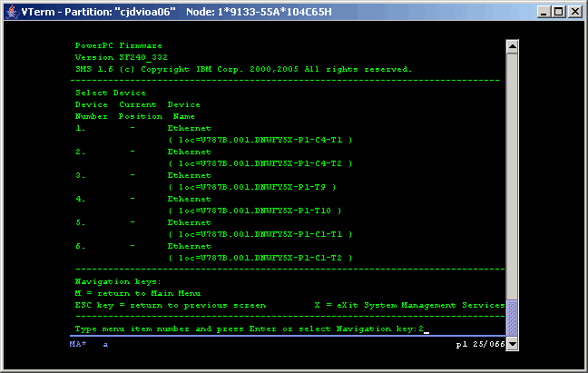Screen dimensions: 588x373
Task: Click the Java icon in the title bar
Action: point(11,11)
